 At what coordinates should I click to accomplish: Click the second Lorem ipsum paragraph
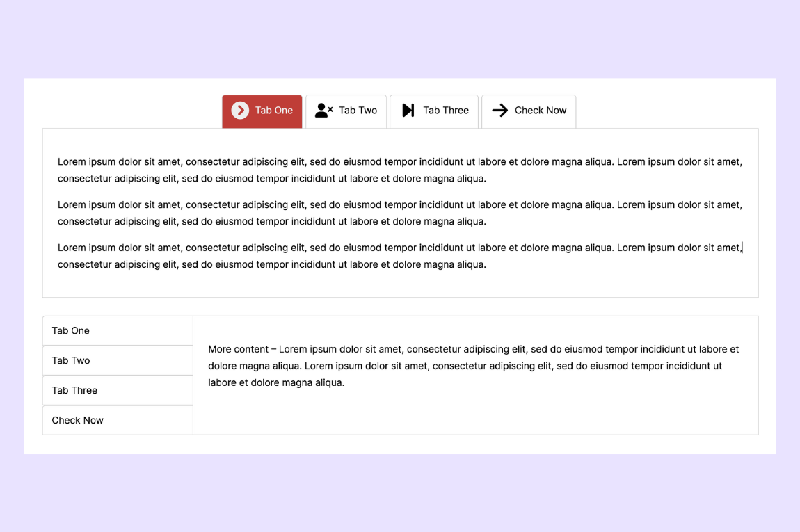pos(400,213)
